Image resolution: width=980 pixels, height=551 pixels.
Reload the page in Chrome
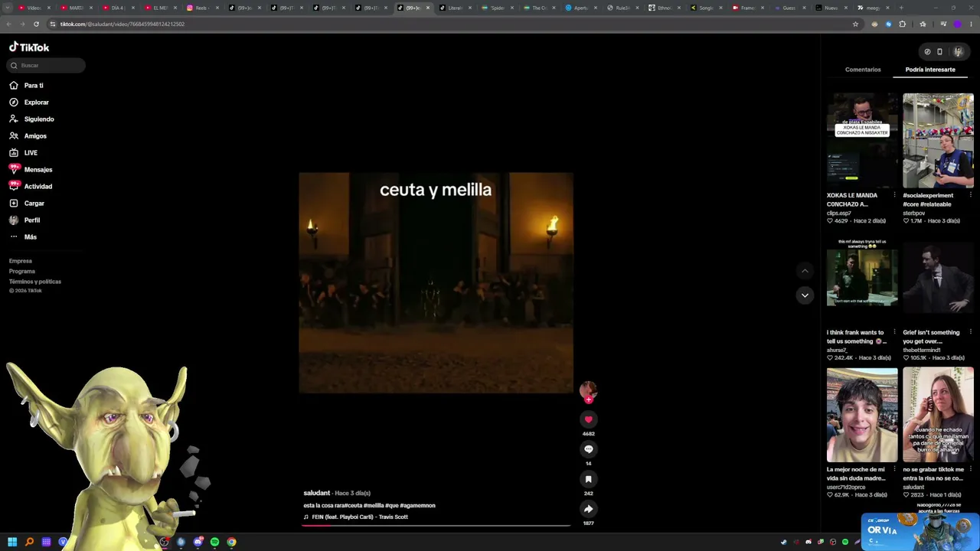(x=36, y=24)
